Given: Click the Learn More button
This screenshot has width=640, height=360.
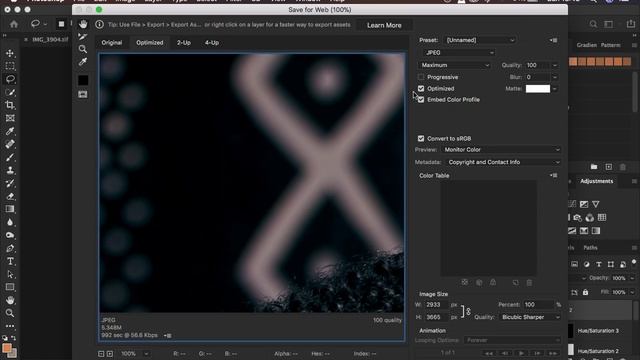Looking at the screenshot, I should [384, 25].
